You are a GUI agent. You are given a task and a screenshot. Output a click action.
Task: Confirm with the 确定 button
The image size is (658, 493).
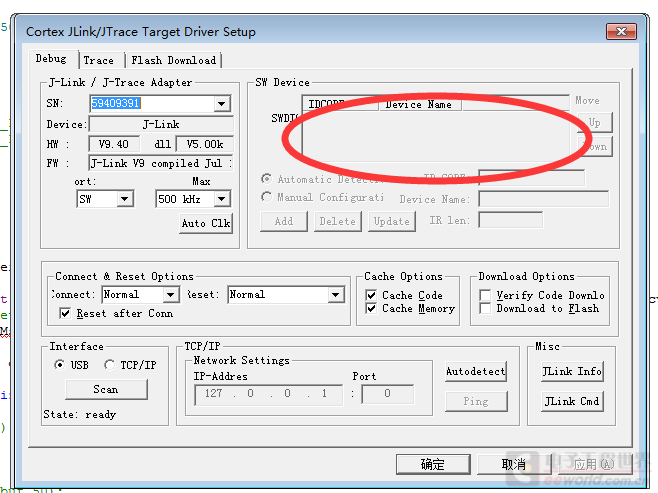tap(433, 464)
